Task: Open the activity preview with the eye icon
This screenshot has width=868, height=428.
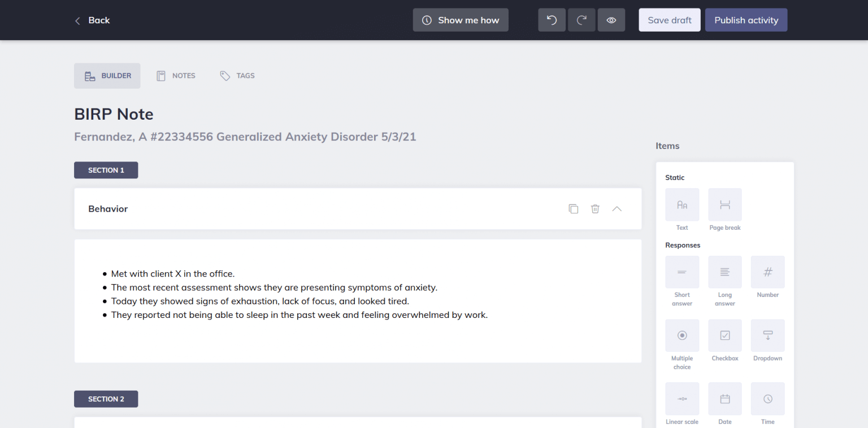Action: (611, 20)
